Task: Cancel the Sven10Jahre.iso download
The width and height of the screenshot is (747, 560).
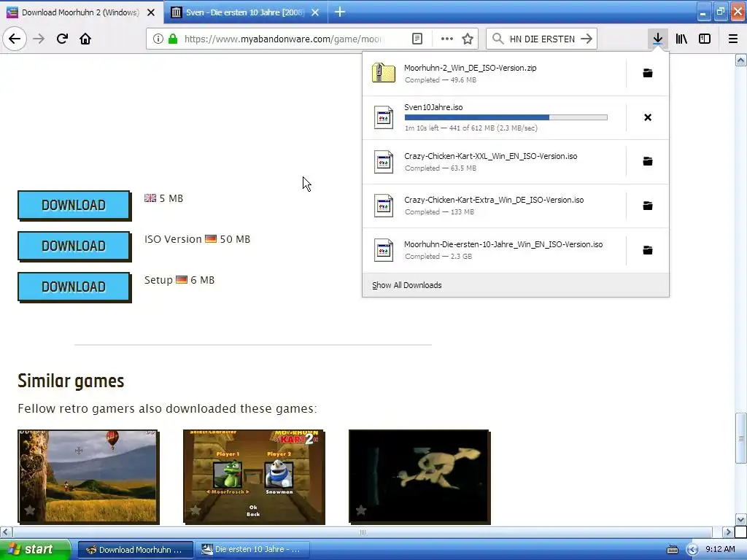Action: pos(648,117)
